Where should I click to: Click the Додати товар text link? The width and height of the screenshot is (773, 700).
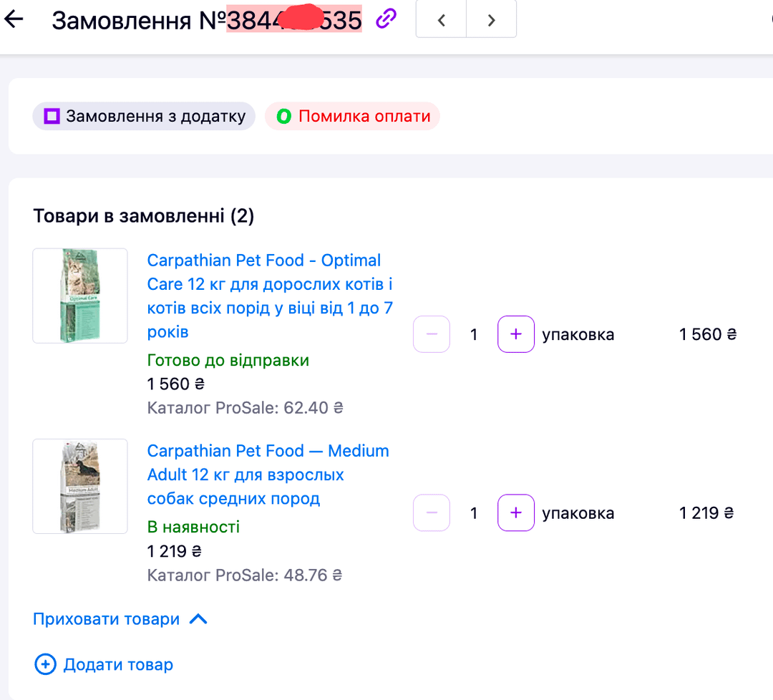118,664
